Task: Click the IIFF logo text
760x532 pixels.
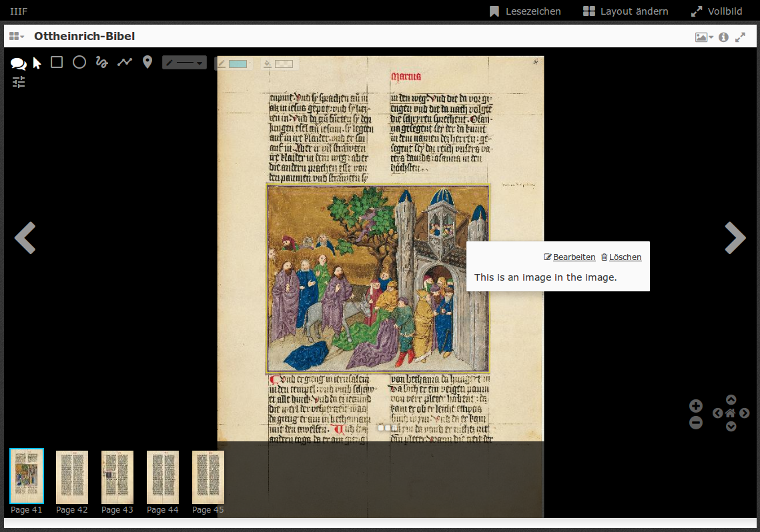Action: tap(19, 11)
